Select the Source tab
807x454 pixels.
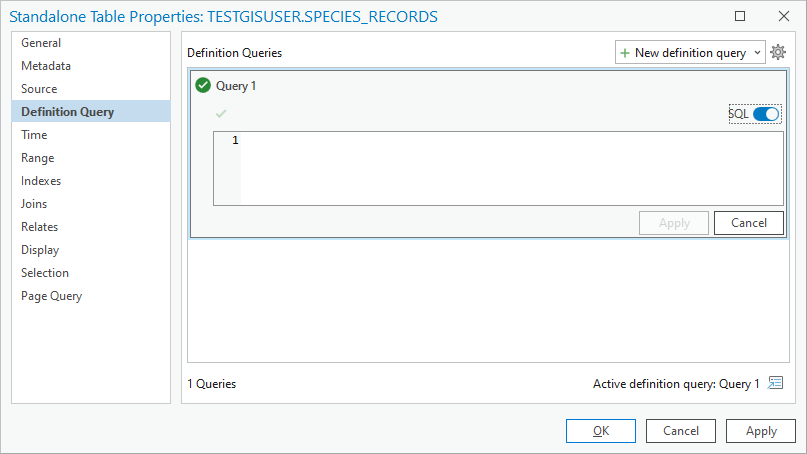coord(39,89)
